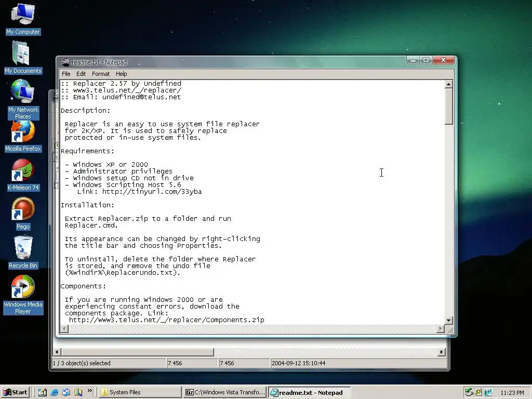Open the Format menu in Notepad
Image resolution: width=532 pixels, height=399 pixels.
101,74
